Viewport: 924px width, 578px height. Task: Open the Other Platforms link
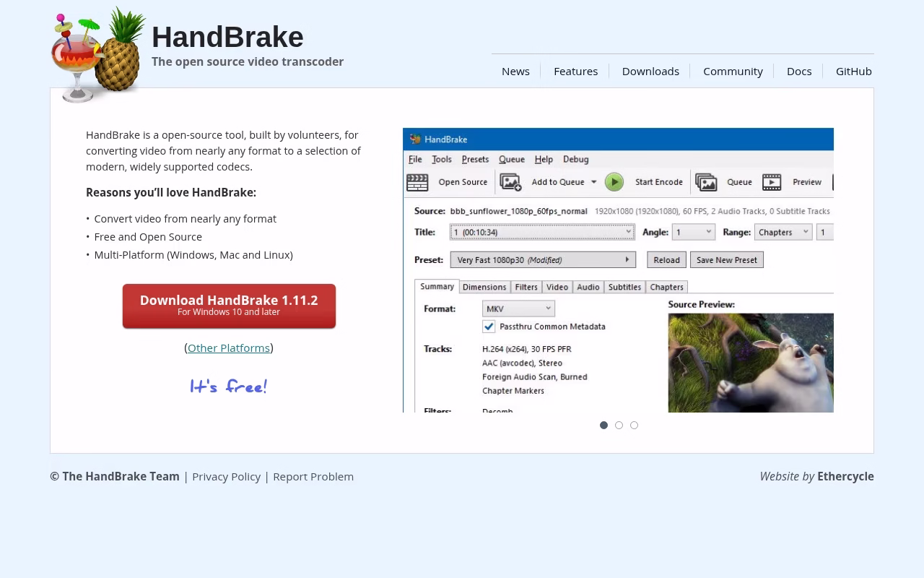coord(229,348)
